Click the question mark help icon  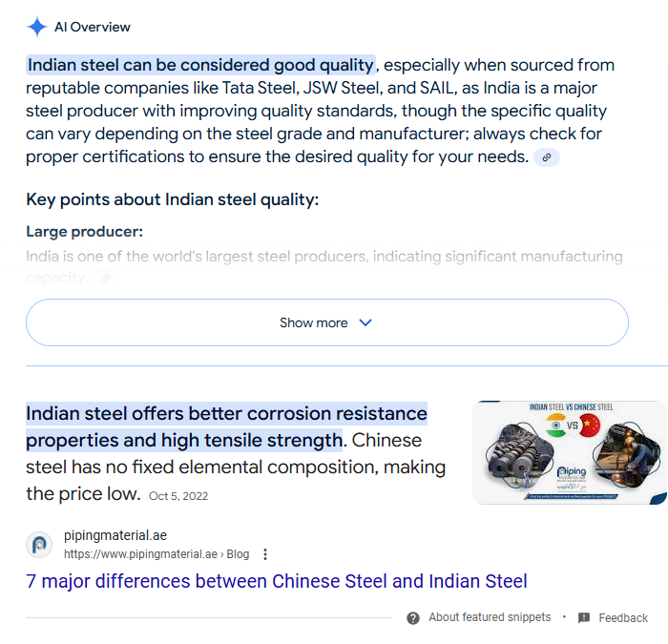click(413, 617)
